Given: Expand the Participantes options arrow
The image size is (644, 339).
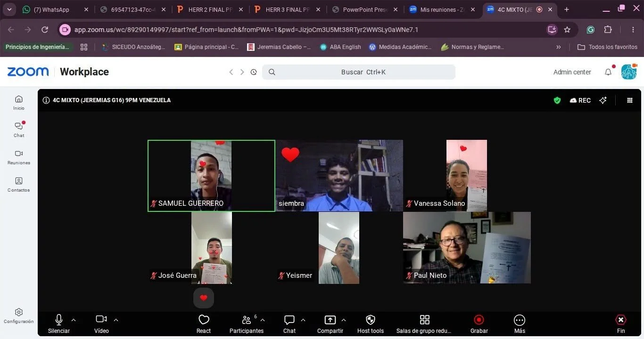Looking at the screenshot, I should coord(263,320).
